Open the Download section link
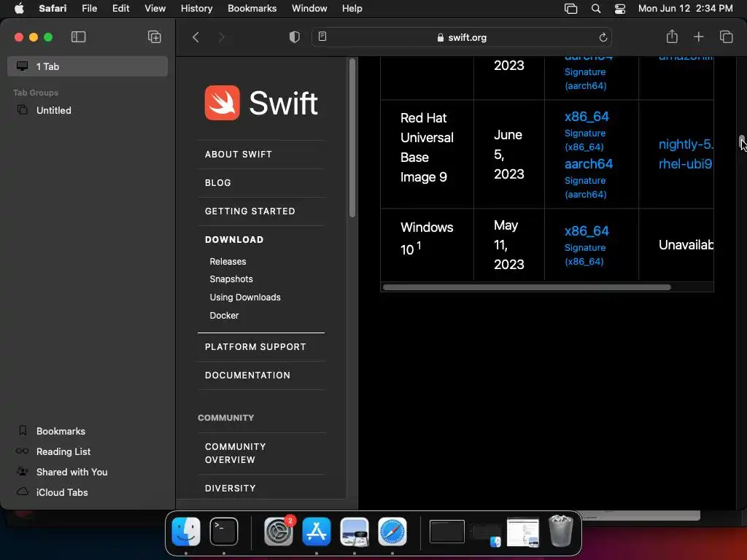 (x=234, y=239)
